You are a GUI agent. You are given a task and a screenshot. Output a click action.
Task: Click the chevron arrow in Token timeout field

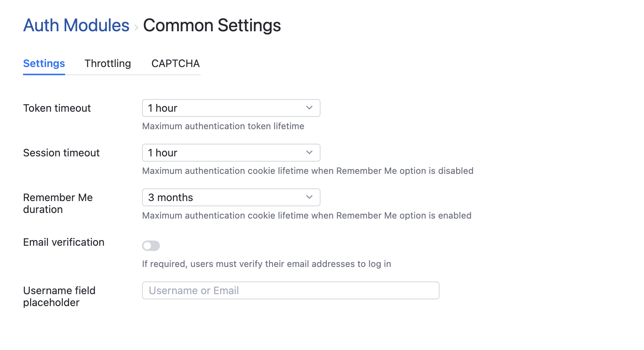tap(309, 108)
